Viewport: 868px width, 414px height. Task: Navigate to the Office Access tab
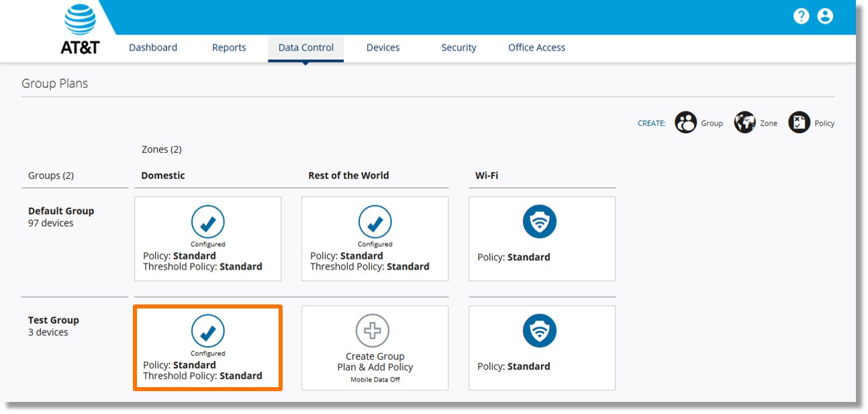(x=537, y=48)
